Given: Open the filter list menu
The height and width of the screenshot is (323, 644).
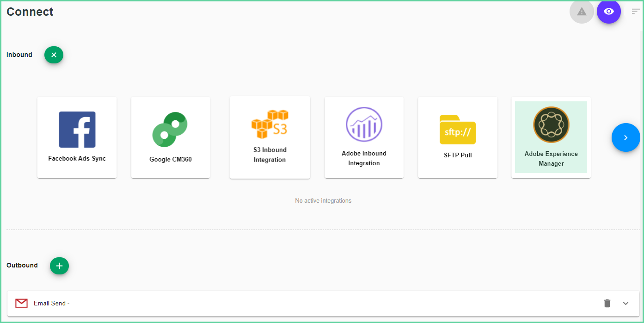Looking at the screenshot, I should [x=636, y=11].
